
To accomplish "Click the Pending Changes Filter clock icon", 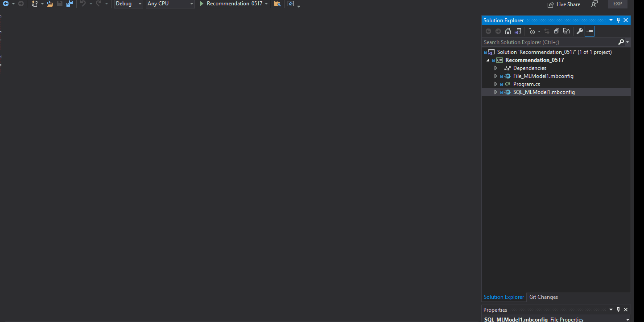I will 532,31.
